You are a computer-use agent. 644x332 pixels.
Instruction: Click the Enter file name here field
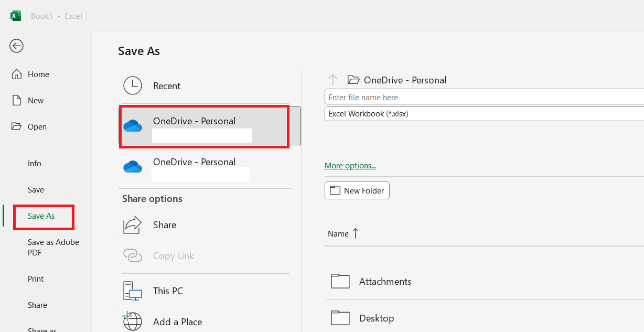coord(484,97)
